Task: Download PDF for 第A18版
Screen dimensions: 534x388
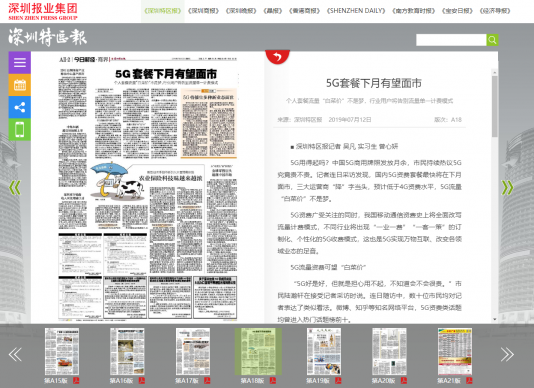Action: pyautogui.click(x=272, y=381)
